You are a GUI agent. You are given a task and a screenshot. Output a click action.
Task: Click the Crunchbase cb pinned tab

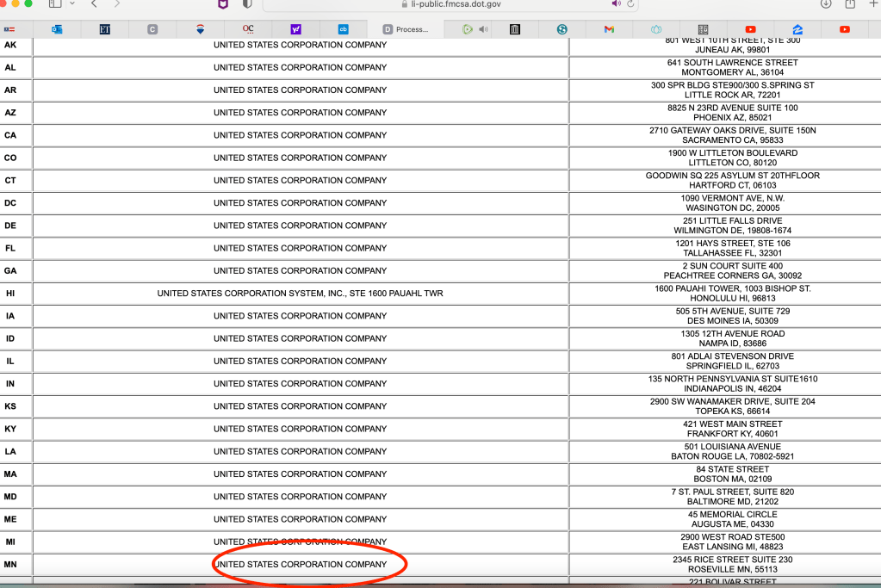coord(344,29)
